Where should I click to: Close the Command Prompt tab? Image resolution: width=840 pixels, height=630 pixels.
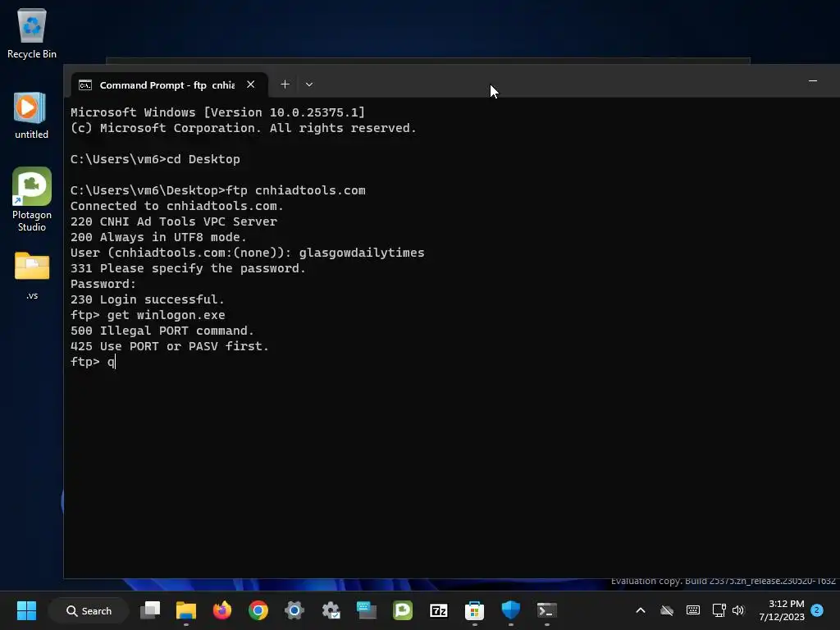point(251,84)
